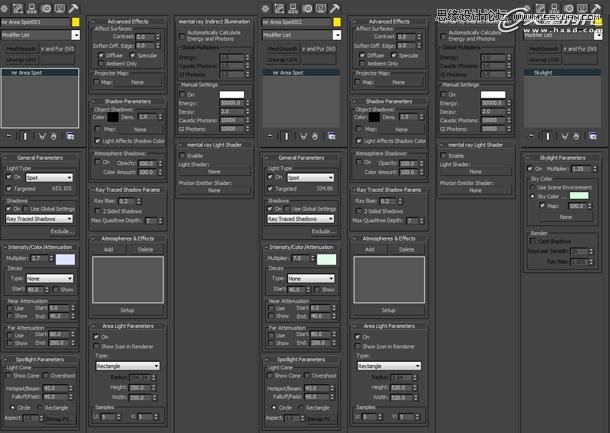
Task: Configure modifier sets in Spot002 panel
Action: 332,136
